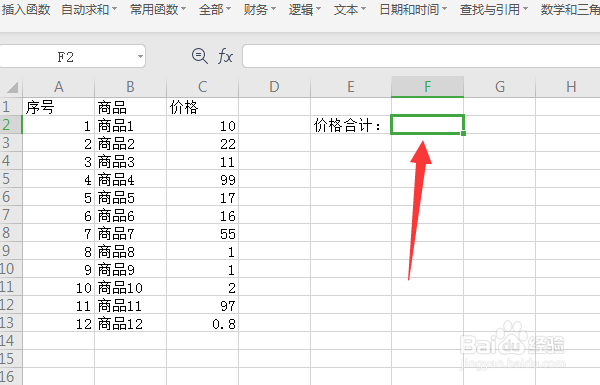Screen dimensions: 600x385
Task: Click the price cell with 0.8
Action: (202, 323)
